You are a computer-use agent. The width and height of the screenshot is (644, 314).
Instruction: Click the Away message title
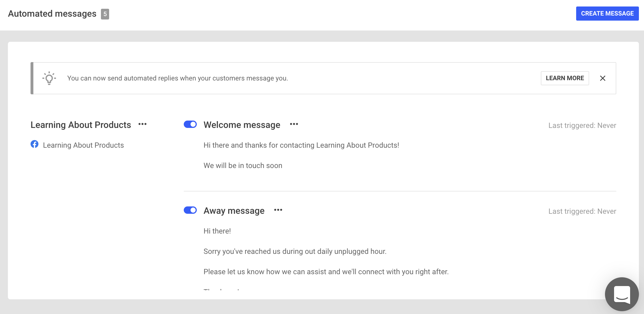click(x=234, y=211)
